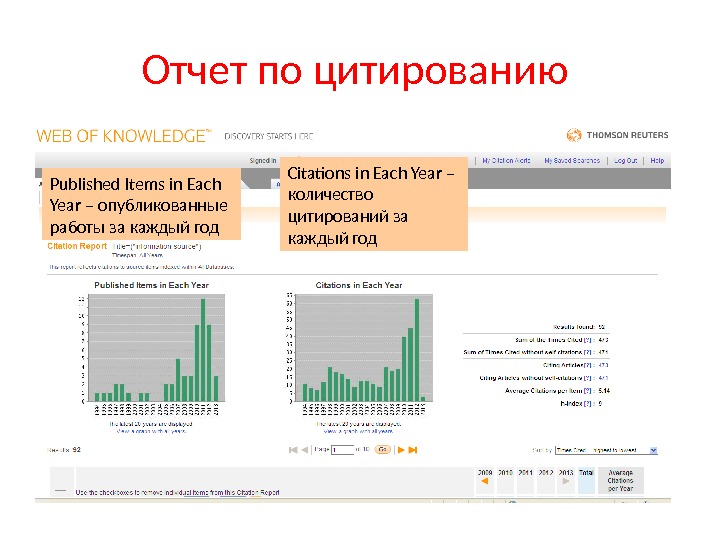Viewport: 720px width, 540px height.
Task: Click the tallest bar in Published Items chart
Action: click(x=203, y=350)
